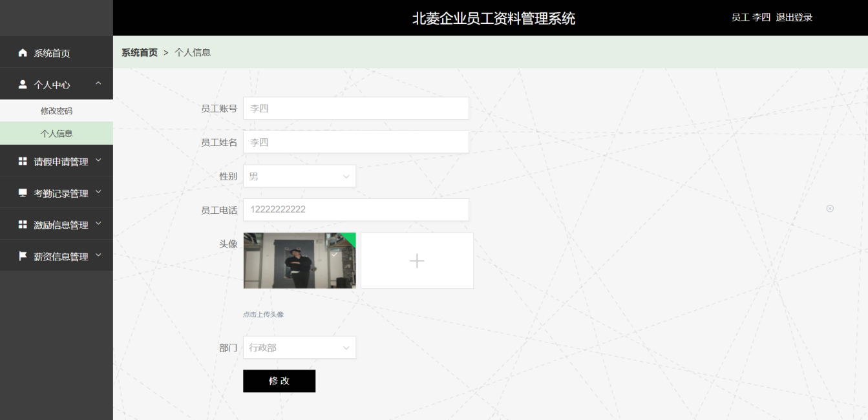The image size is (868, 420).
Task: Expand the 考勤记录管理 chevron
Action: [x=98, y=192]
